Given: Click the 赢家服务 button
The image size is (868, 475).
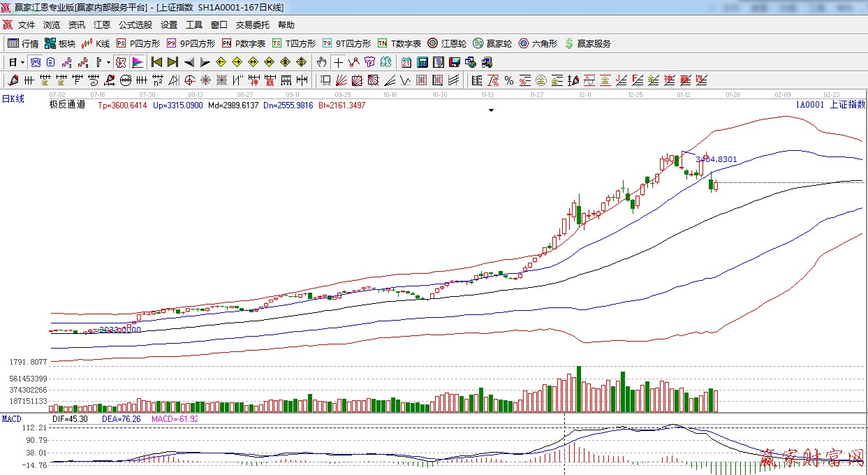Looking at the screenshot, I should (x=587, y=43).
